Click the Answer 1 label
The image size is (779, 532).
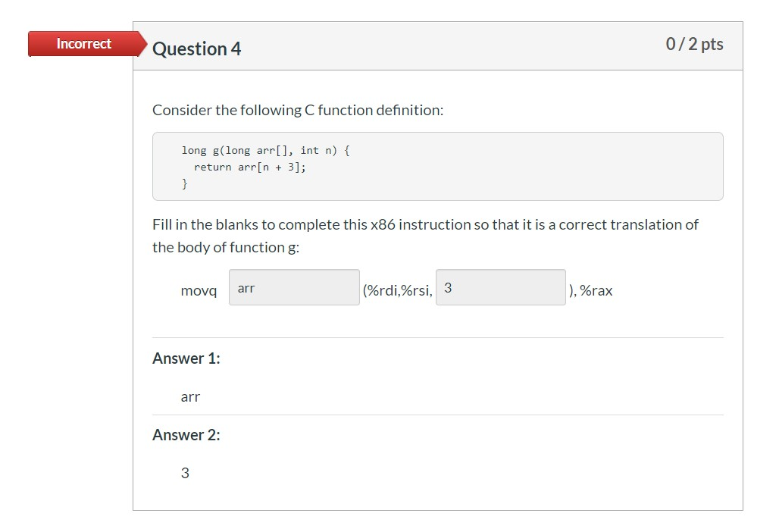[x=186, y=358]
